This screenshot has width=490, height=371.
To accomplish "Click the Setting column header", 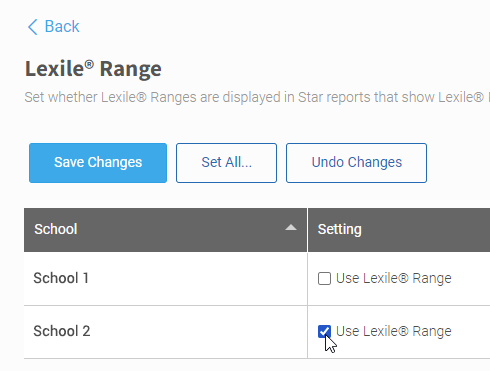I will point(399,229).
